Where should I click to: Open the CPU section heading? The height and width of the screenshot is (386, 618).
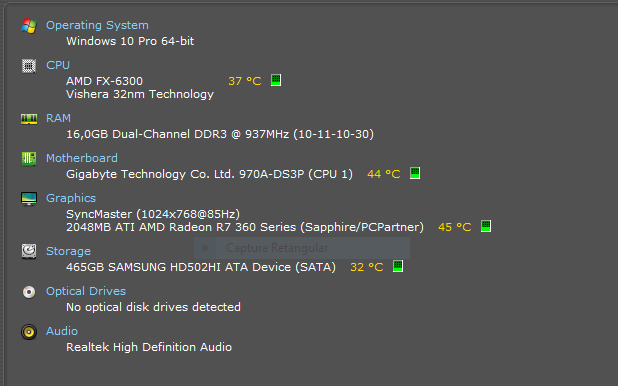coord(58,65)
